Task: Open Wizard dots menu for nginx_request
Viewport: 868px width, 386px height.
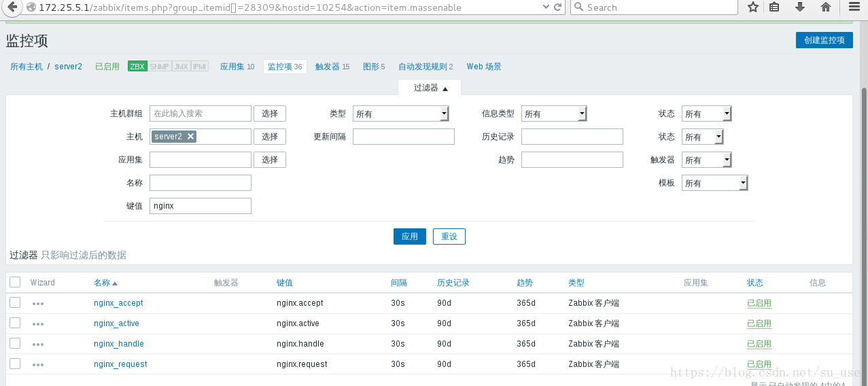Action: tap(38, 365)
